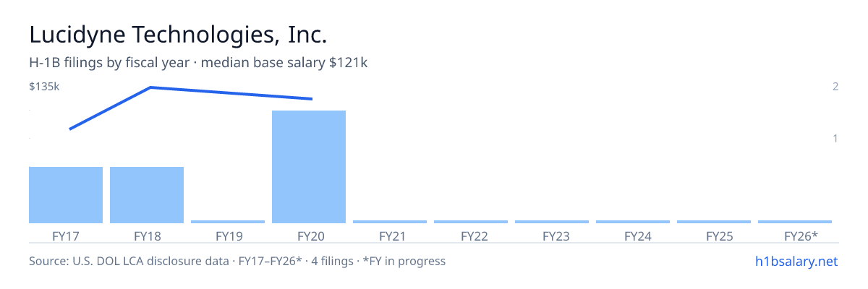868x289 pixels.
Task: Click the median base salary subtitle
Action: click(x=284, y=63)
